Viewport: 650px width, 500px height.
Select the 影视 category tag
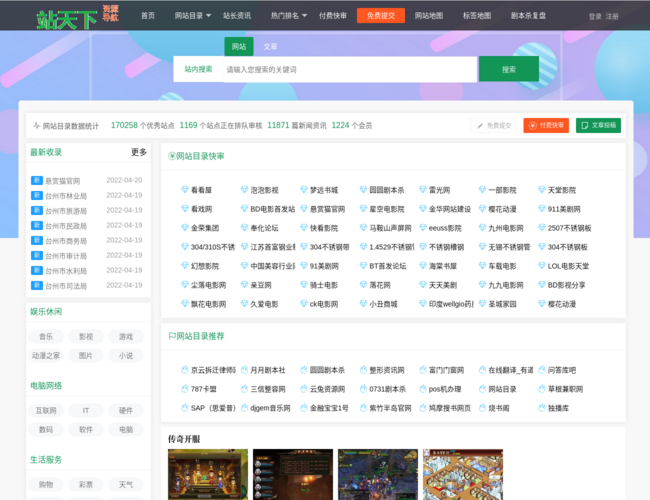pos(86,337)
